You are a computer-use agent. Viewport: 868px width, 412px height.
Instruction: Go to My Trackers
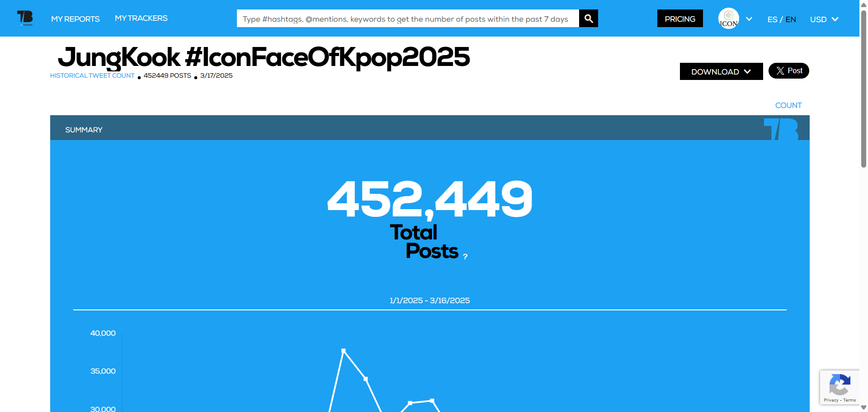(x=141, y=18)
